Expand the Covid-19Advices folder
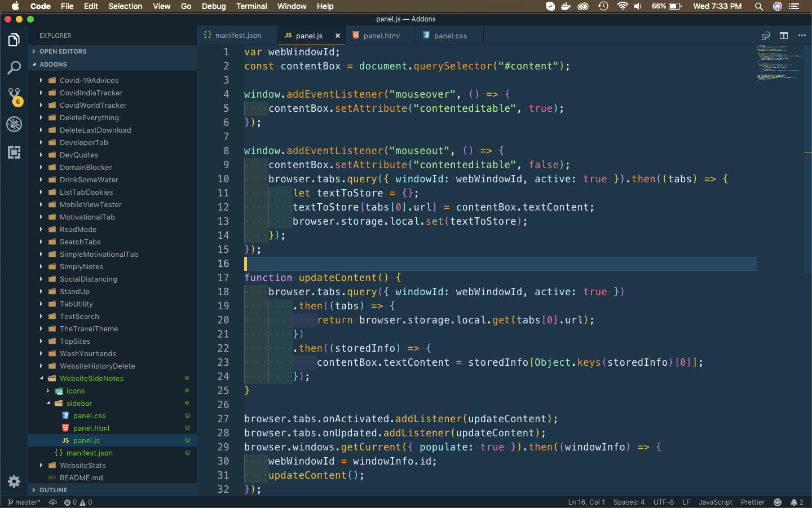Viewport: 812px width, 508px height. pos(113,80)
